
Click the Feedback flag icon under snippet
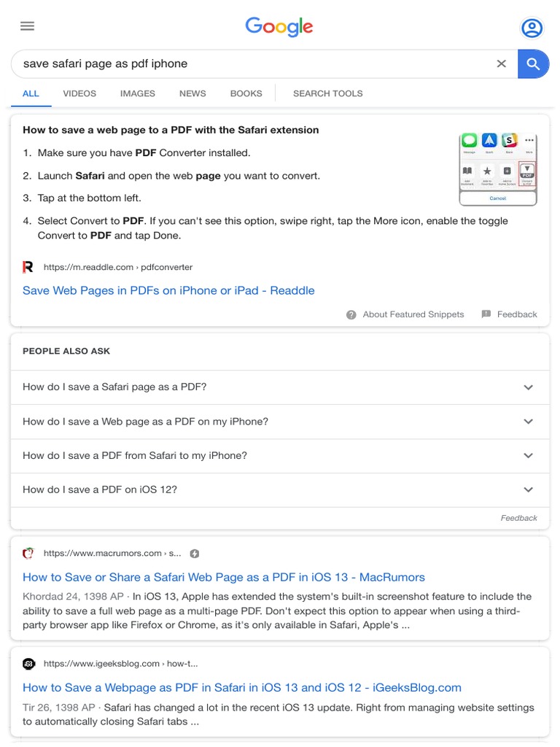(x=486, y=314)
